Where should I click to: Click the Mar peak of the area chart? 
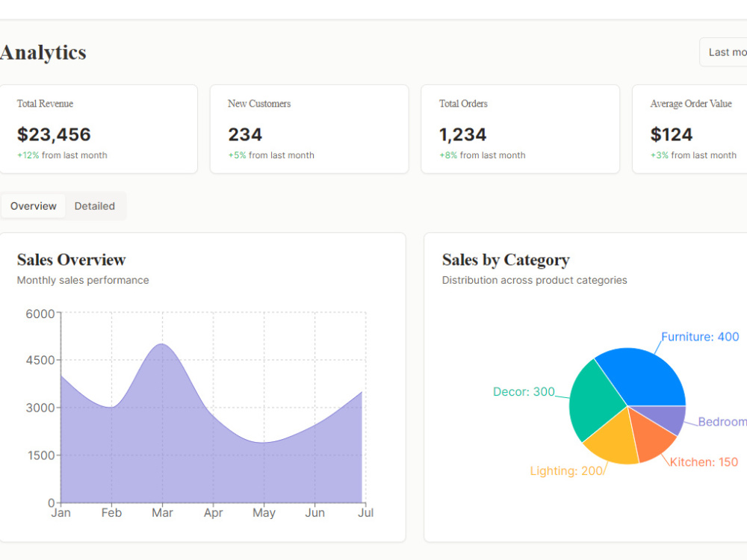pyautogui.click(x=162, y=343)
